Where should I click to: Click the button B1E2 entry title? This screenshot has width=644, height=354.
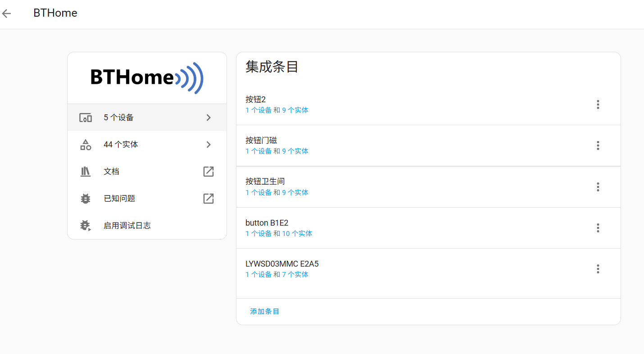click(267, 222)
